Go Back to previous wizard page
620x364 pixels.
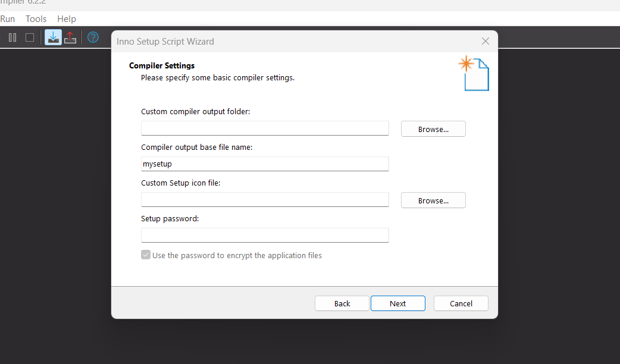tap(342, 303)
